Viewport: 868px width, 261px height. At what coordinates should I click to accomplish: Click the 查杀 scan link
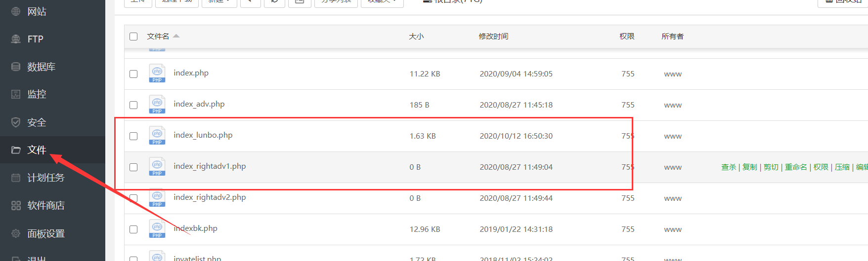click(x=729, y=167)
